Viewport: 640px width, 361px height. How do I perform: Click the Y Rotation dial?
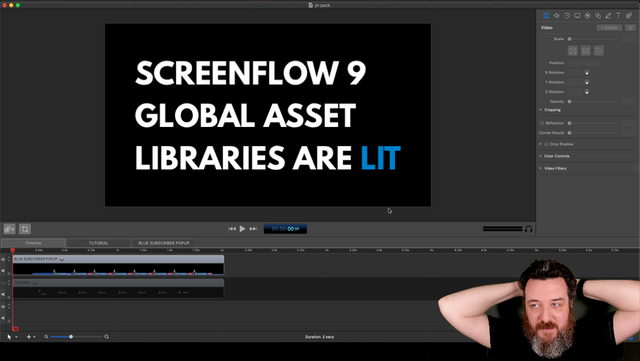[x=587, y=82]
